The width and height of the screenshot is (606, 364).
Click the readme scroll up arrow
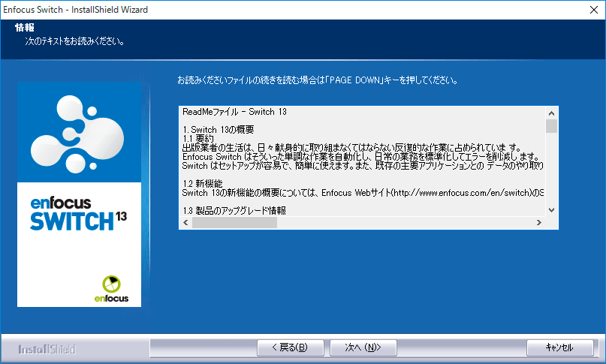[x=551, y=113]
